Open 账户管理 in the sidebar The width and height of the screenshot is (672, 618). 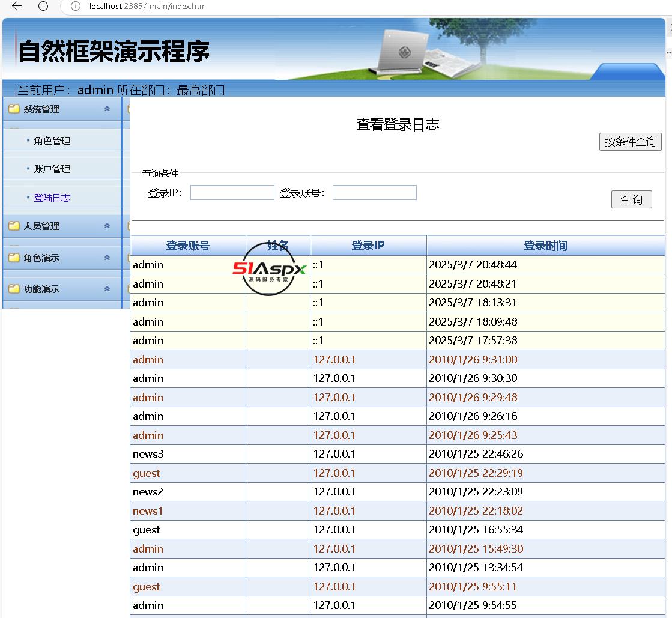(x=52, y=169)
